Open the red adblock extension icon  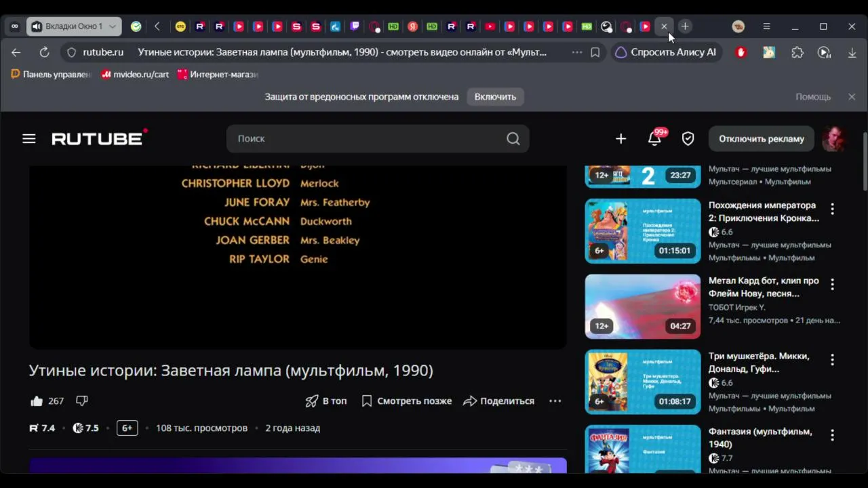click(x=741, y=52)
